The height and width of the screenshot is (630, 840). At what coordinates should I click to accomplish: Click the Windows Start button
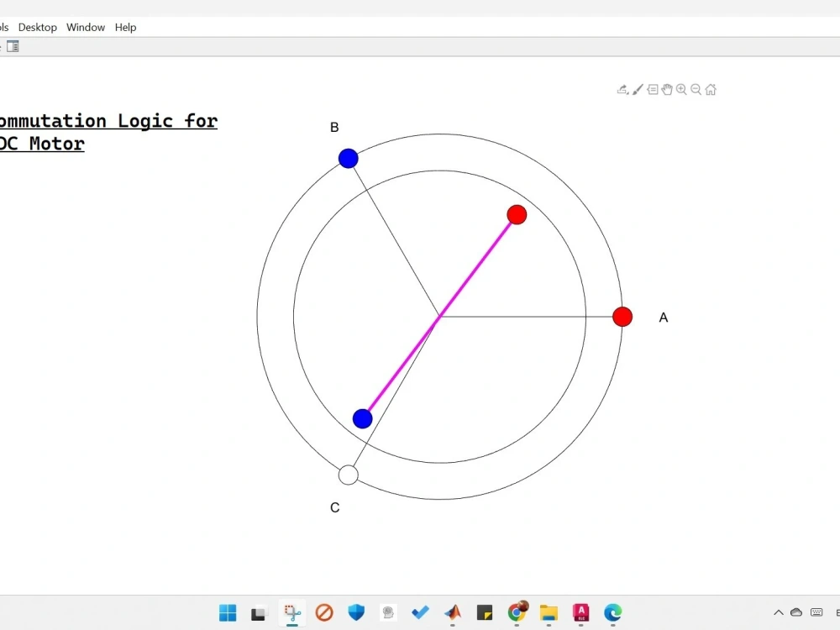227,613
